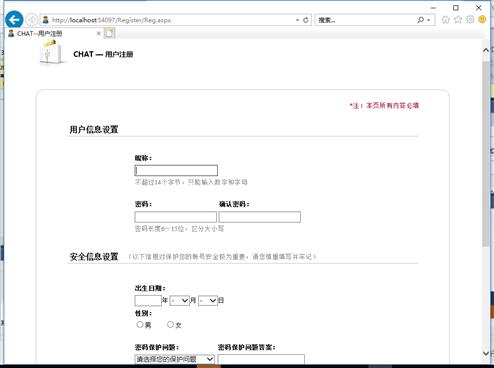The height and width of the screenshot is (368, 494).
Task: Switch to the CHAT--用户注册 tab
Action: point(53,33)
